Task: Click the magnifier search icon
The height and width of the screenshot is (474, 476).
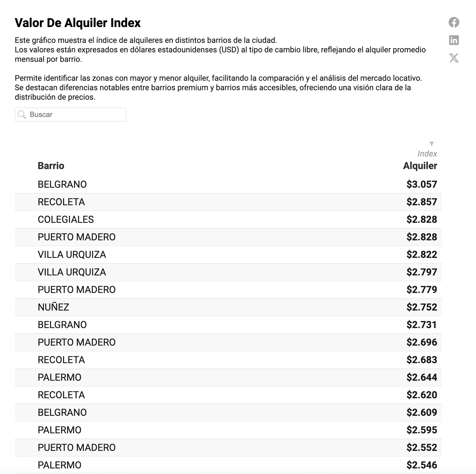Action: (22, 114)
